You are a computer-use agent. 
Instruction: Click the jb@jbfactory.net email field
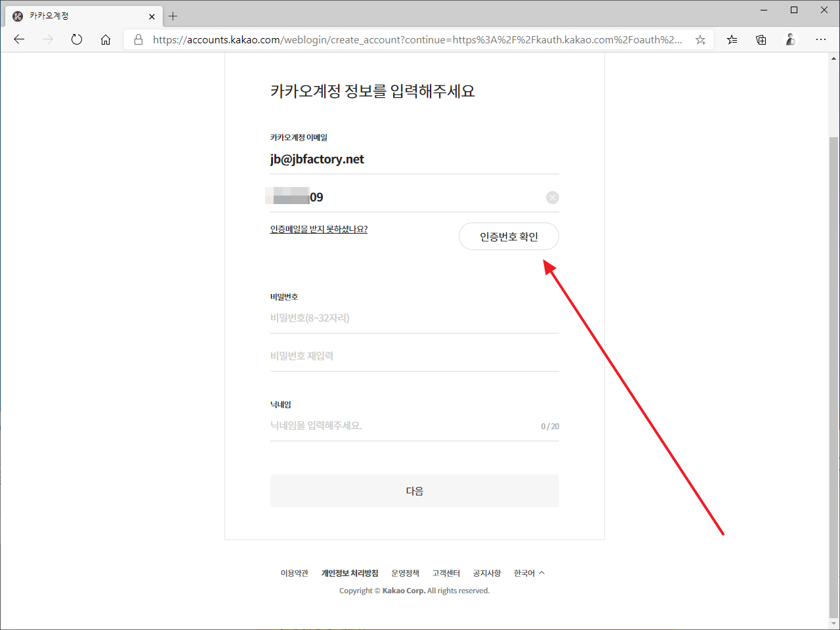[x=415, y=159]
